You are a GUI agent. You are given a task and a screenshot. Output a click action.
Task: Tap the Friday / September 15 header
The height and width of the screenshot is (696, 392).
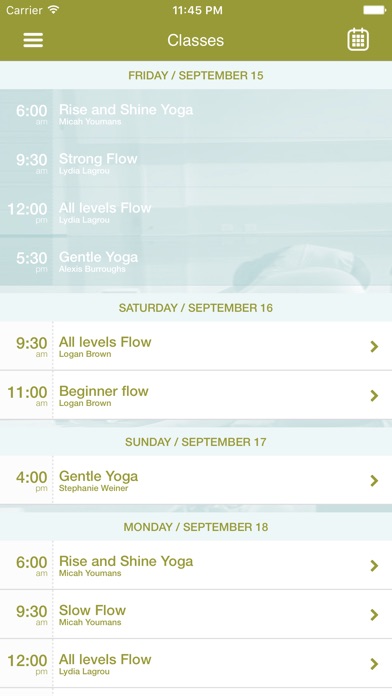196,75
